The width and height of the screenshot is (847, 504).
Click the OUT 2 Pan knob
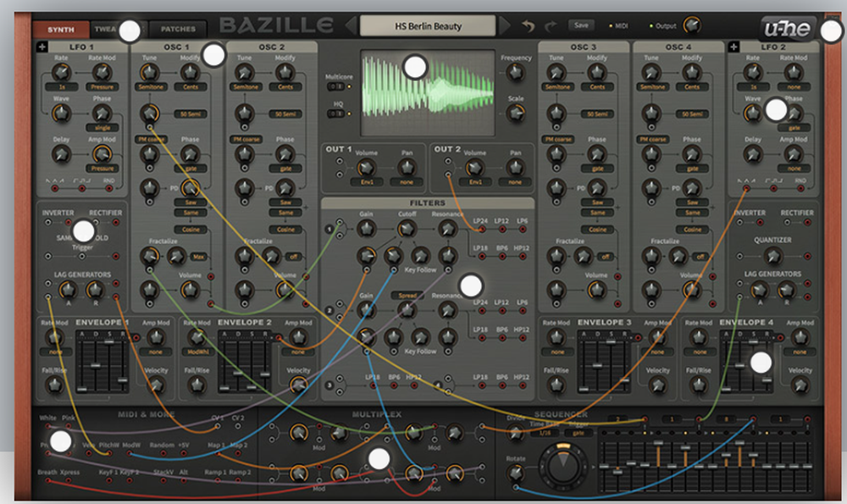[515, 168]
